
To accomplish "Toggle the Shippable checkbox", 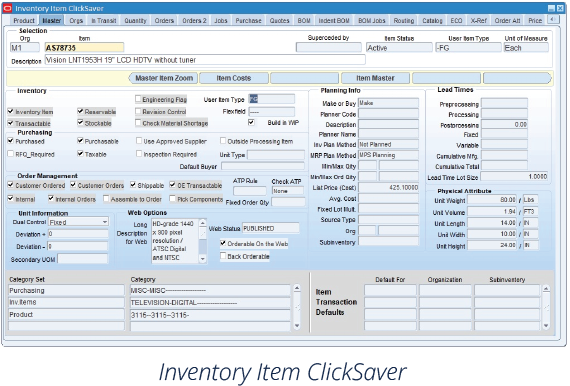I will coord(133,185).
